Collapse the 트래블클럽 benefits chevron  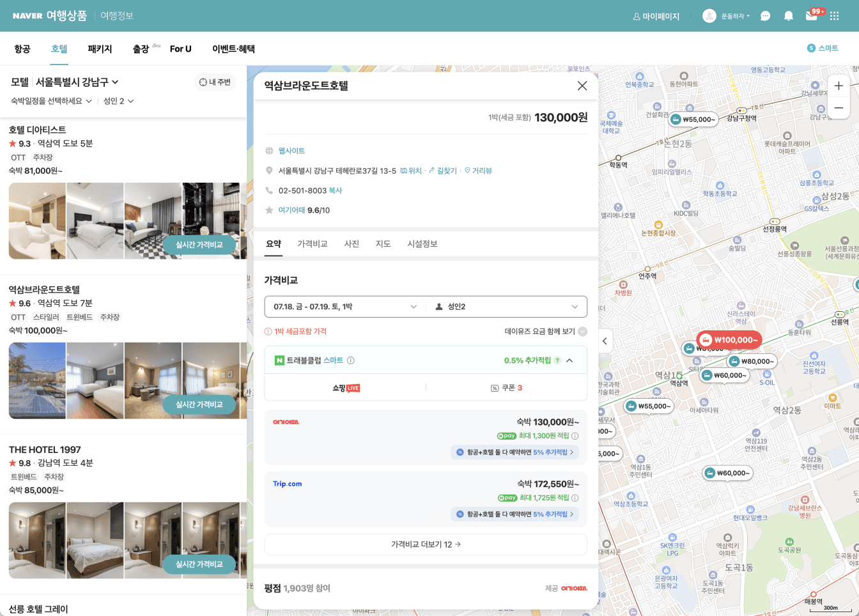point(569,360)
